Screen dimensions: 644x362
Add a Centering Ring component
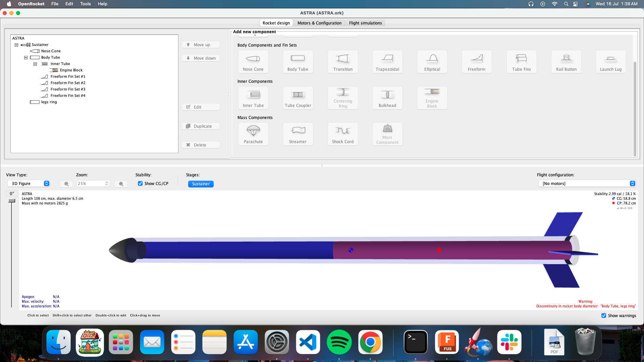coord(343,98)
